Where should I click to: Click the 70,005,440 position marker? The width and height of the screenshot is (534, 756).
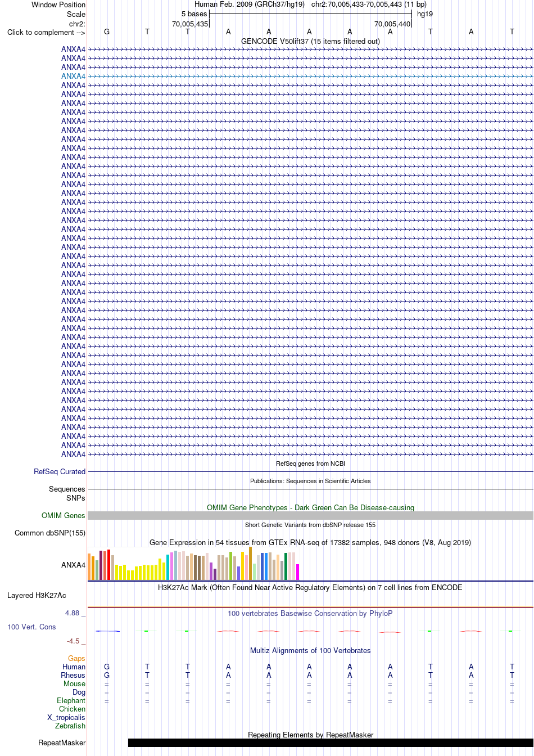(x=392, y=24)
